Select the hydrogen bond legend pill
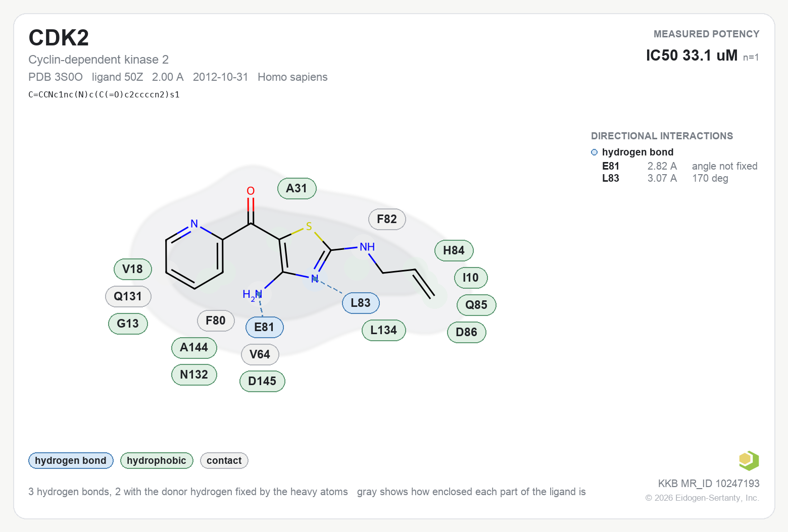 [71, 460]
